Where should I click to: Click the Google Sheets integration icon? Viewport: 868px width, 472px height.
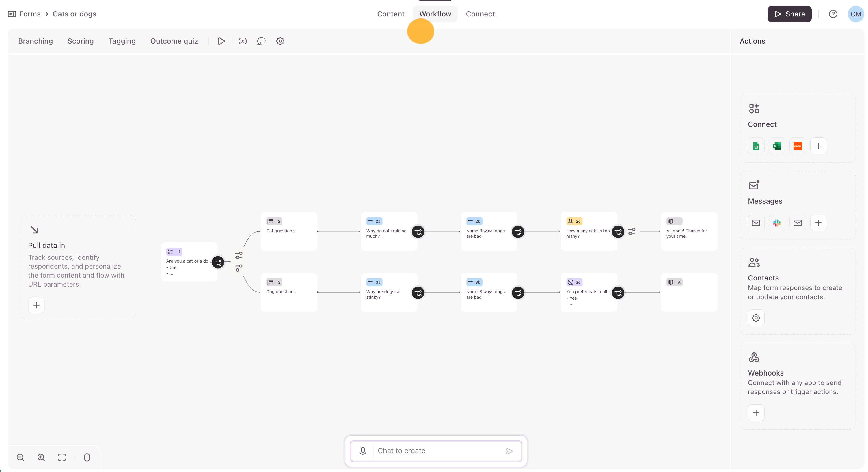click(756, 146)
